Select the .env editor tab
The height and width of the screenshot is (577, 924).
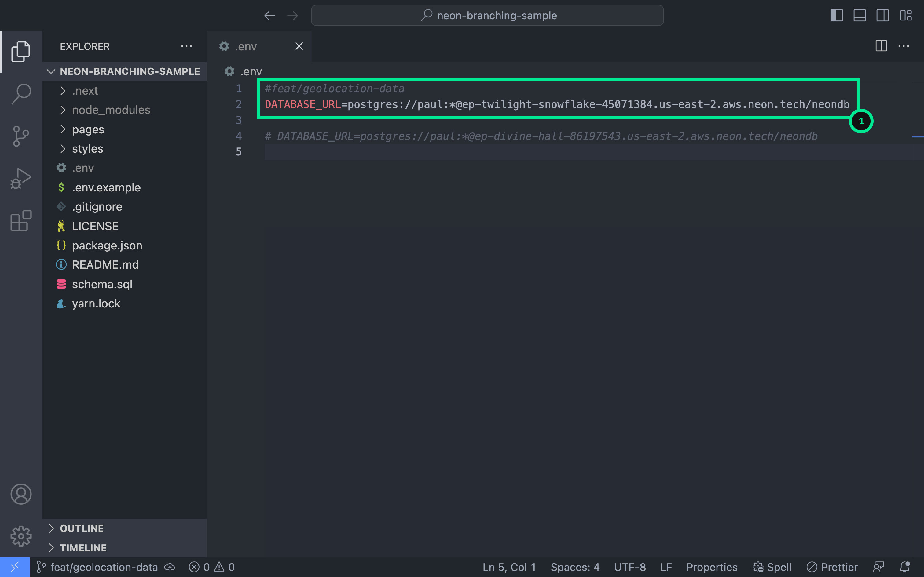click(246, 46)
